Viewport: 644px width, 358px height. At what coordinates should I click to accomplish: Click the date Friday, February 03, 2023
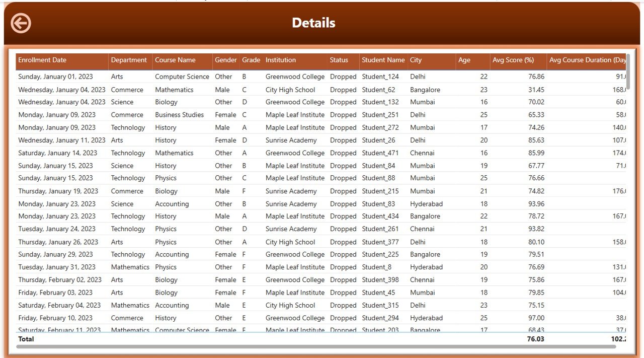pyautogui.click(x=55, y=293)
